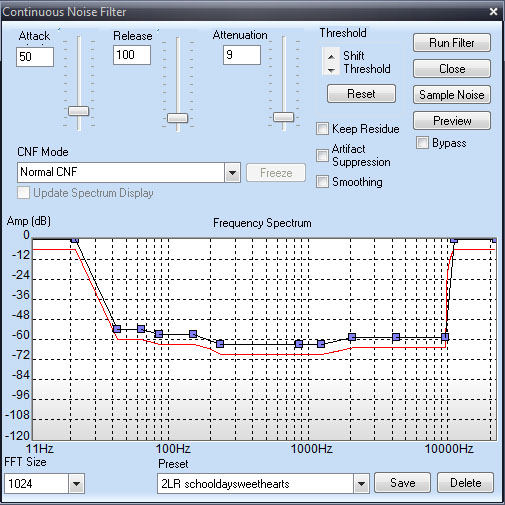
Task: Click the Sample Noise button
Action: click(x=452, y=95)
